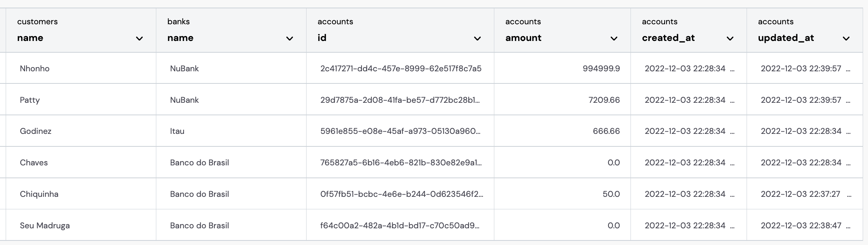868x245 pixels.
Task: Click the truncated id in the Chiquinha row
Action: pos(401,194)
